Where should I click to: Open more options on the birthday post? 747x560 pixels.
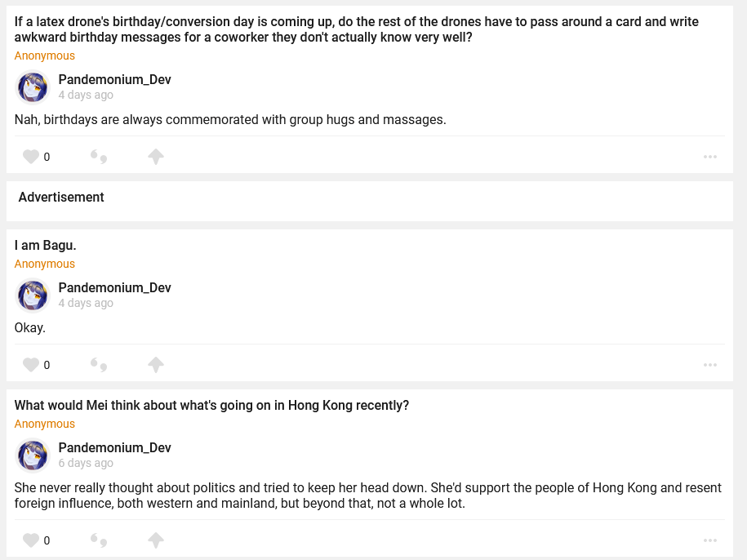(709, 157)
